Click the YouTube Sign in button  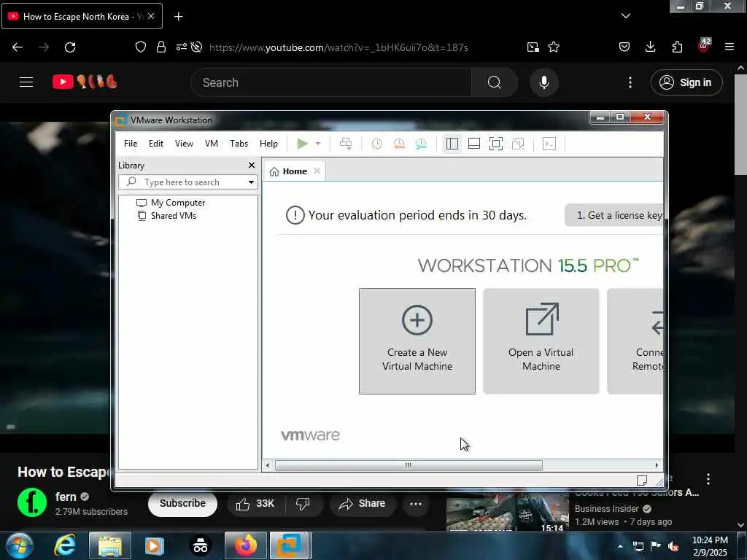point(686,82)
